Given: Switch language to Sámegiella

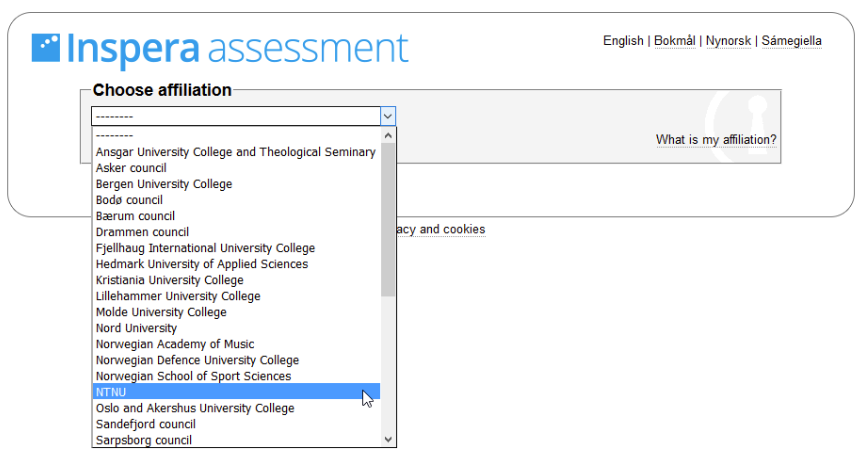Looking at the screenshot, I should click(791, 41).
